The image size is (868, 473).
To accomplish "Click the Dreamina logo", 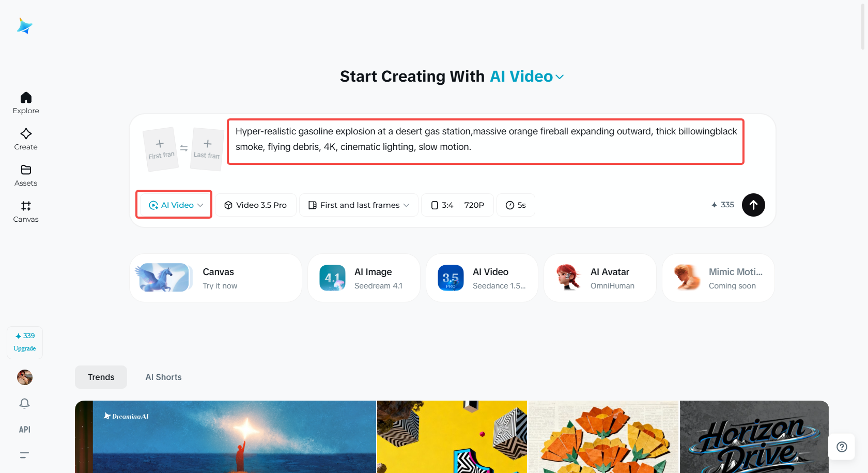I will click(x=24, y=25).
